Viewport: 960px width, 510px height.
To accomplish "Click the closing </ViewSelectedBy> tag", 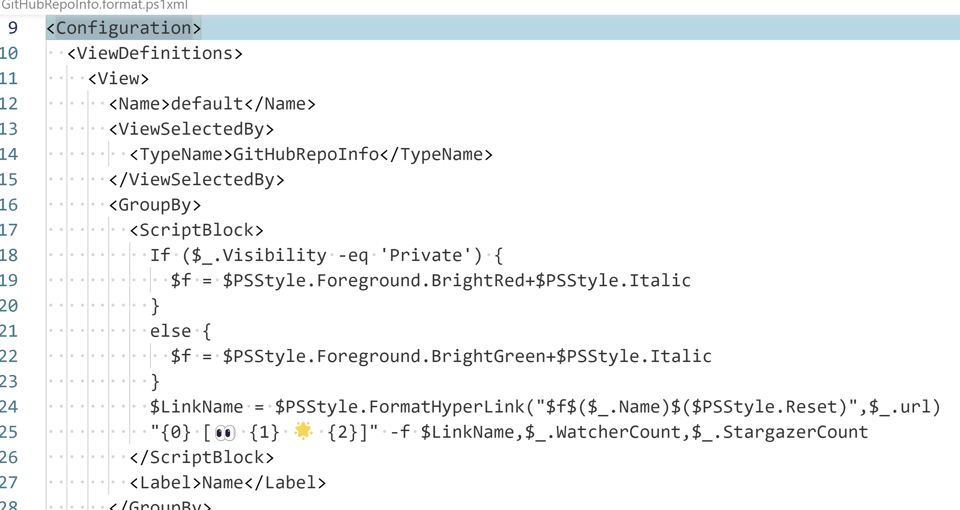I will 197,179.
